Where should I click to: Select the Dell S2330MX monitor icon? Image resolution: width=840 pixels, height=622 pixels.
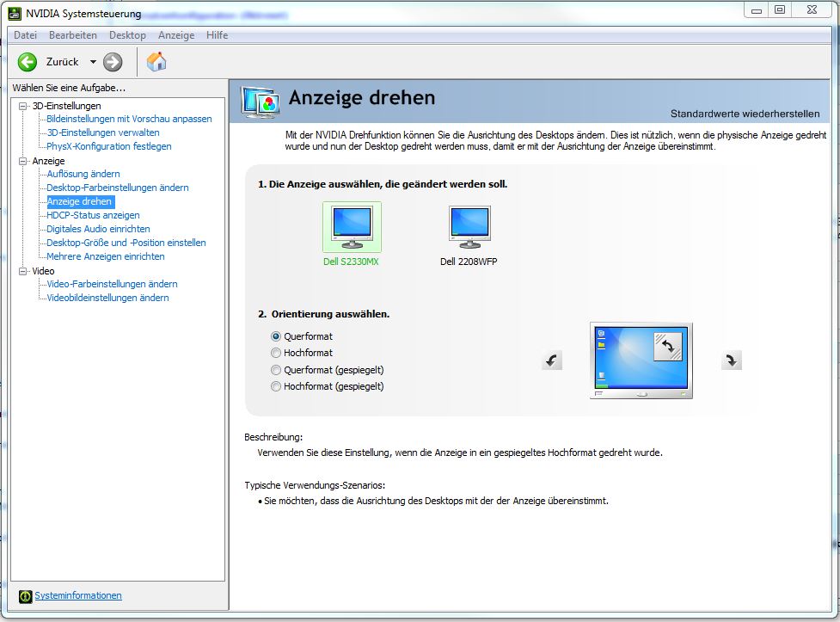pos(352,227)
